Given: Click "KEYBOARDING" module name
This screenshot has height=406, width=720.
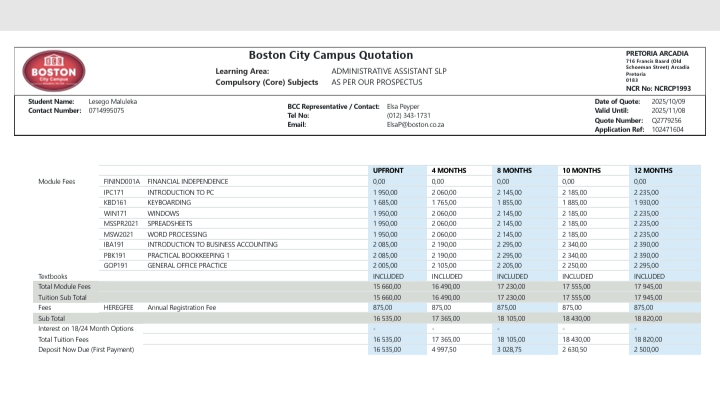Looking at the screenshot, I should pos(169,203).
